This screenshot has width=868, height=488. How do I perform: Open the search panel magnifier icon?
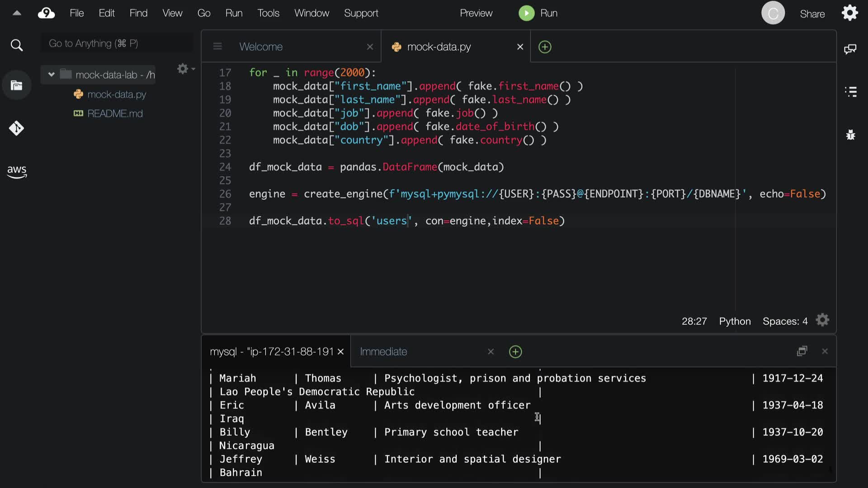pos(17,45)
